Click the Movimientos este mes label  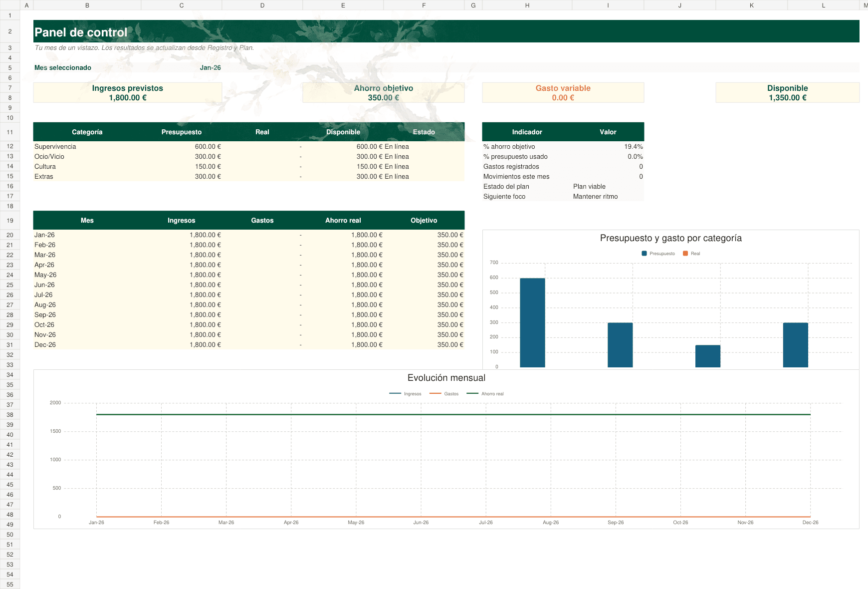pos(516,177)
